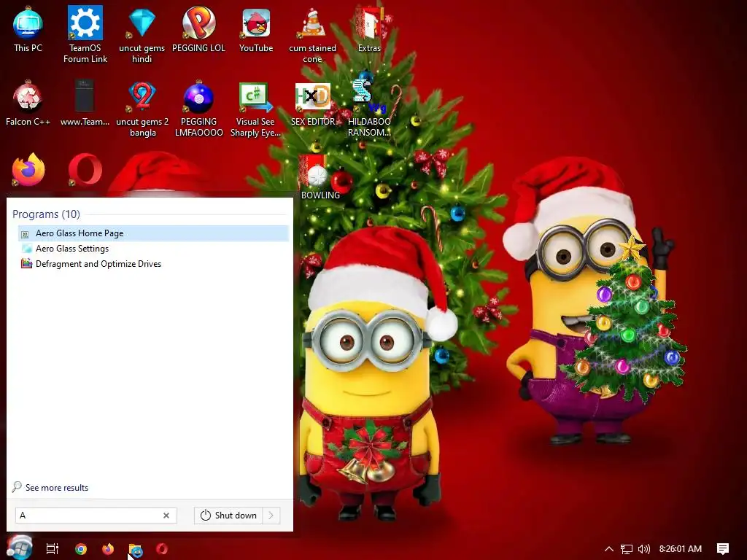Launch Opera from the taskbar
The image size is (747, 560).
click(x=162, y=548)
